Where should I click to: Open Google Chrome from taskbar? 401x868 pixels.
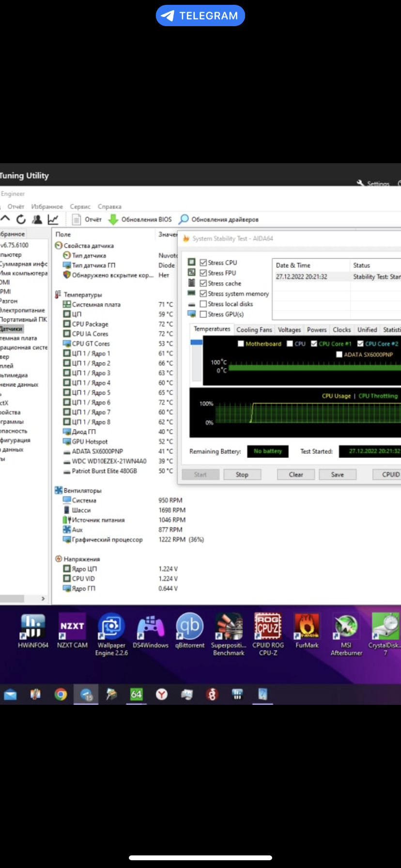coord(61,695)
